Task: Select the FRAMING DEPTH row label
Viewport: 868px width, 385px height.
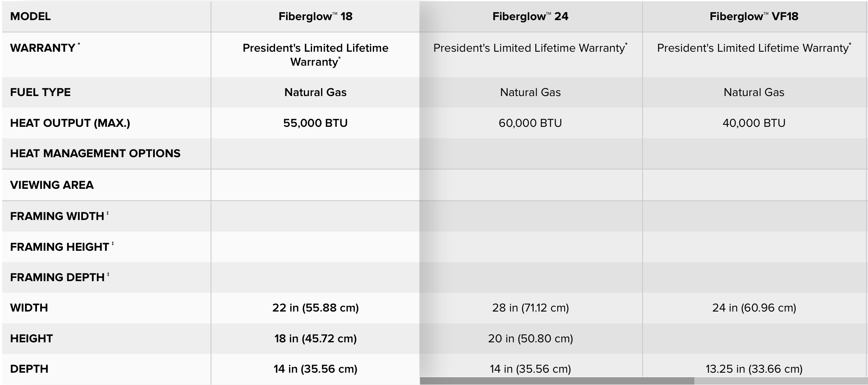Action: click(x=57, y=277)
